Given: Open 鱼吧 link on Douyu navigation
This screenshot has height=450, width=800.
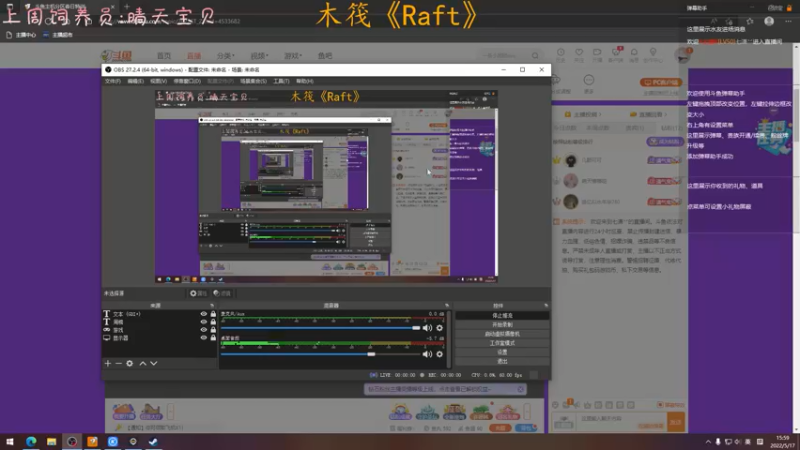Looking at the screenshot, I should pos(325,56).
